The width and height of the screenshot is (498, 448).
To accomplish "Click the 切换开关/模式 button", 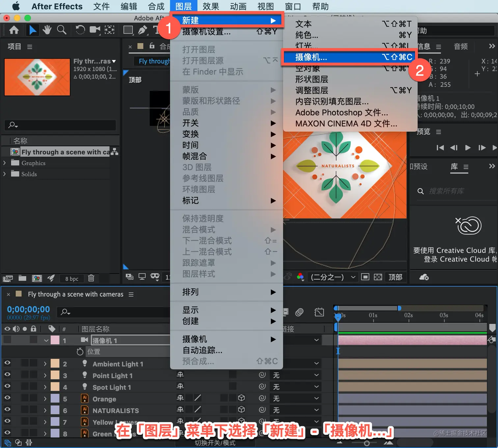I will pyautogui.click(x=215, y=443).
